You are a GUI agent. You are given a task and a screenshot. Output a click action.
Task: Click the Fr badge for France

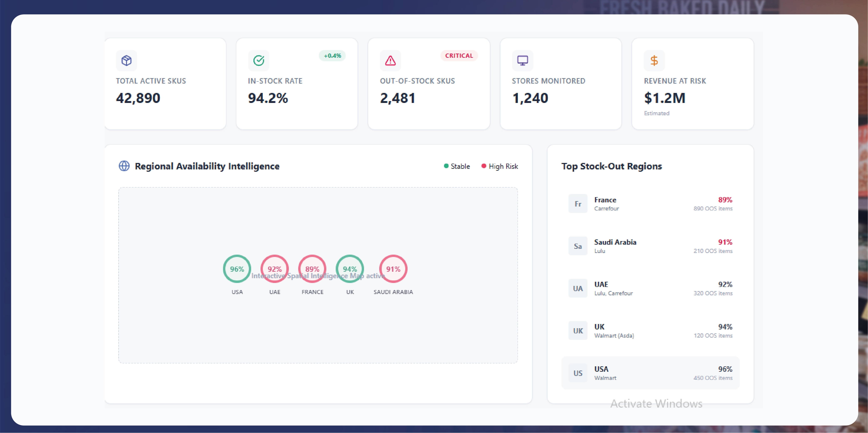pos(577,204)
